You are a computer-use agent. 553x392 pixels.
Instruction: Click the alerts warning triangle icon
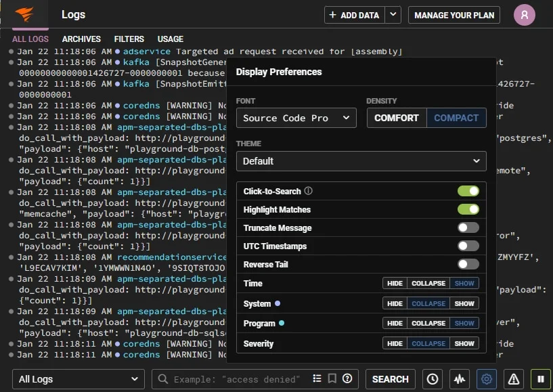[x=513, y=379]
